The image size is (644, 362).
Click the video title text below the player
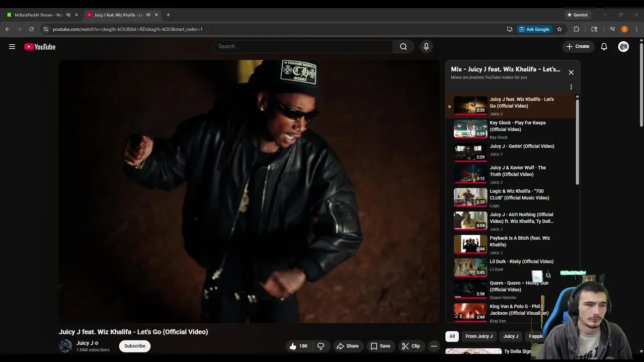tap(133, 332)
